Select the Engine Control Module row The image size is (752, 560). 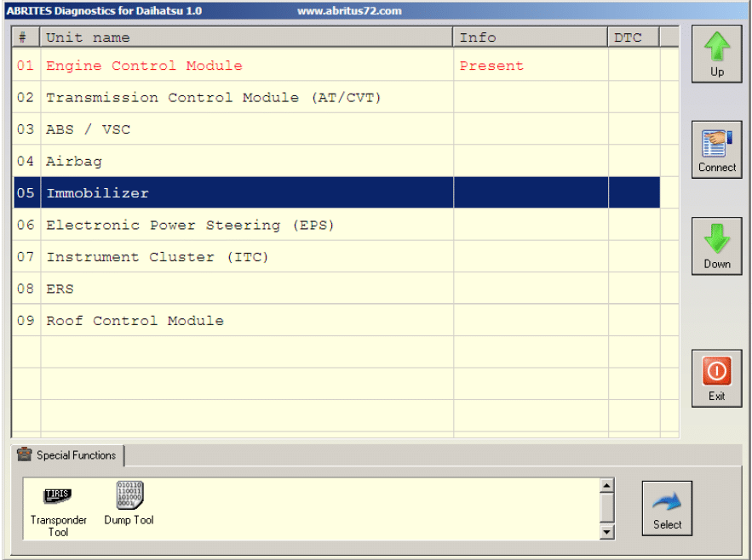click(x=144, y=66)
